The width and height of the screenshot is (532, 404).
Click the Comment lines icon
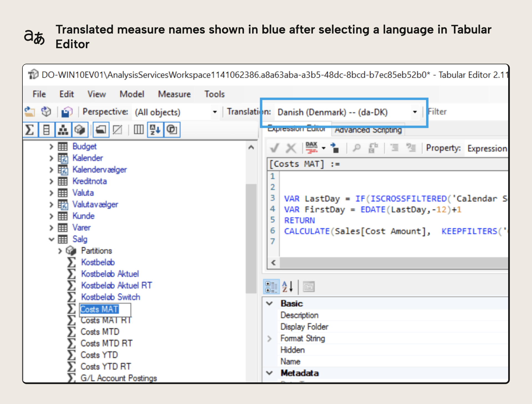point(395,148)
